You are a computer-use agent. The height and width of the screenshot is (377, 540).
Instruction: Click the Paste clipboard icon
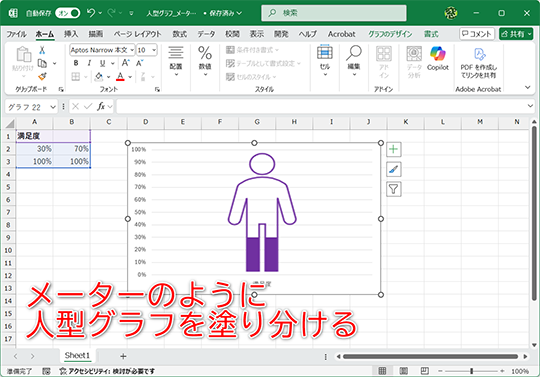click(23, 54)
